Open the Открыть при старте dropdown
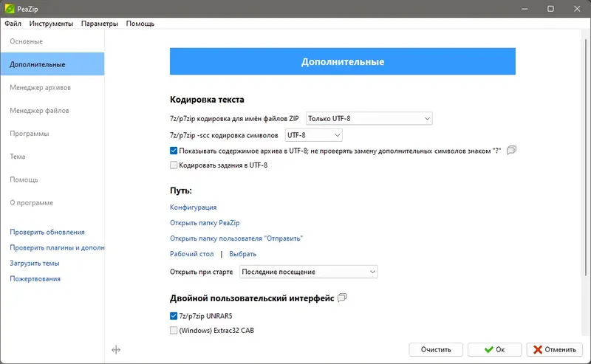 [x=307, y=272]
